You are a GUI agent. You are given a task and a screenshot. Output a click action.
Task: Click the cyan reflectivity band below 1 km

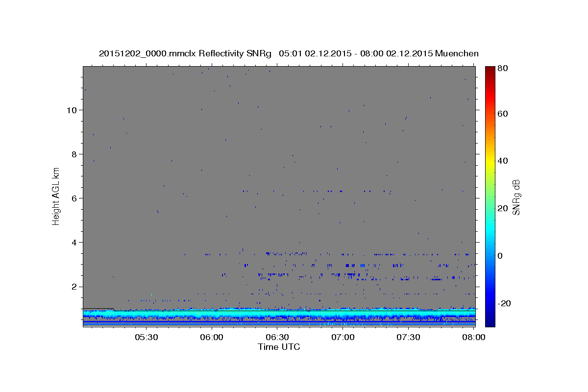point(279,314)
